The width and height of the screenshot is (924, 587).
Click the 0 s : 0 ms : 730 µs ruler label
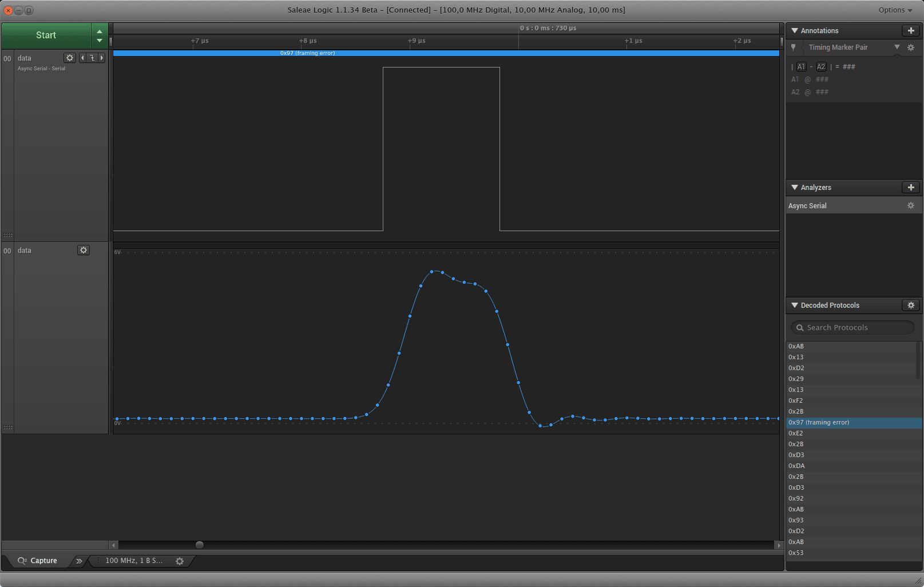pyautogui.click(x=548, y=28)
